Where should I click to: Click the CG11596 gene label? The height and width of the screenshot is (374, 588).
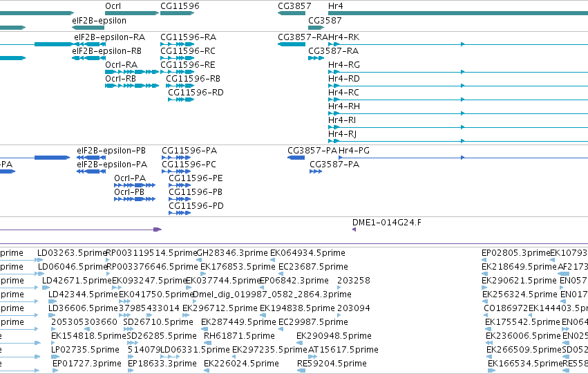180,6
